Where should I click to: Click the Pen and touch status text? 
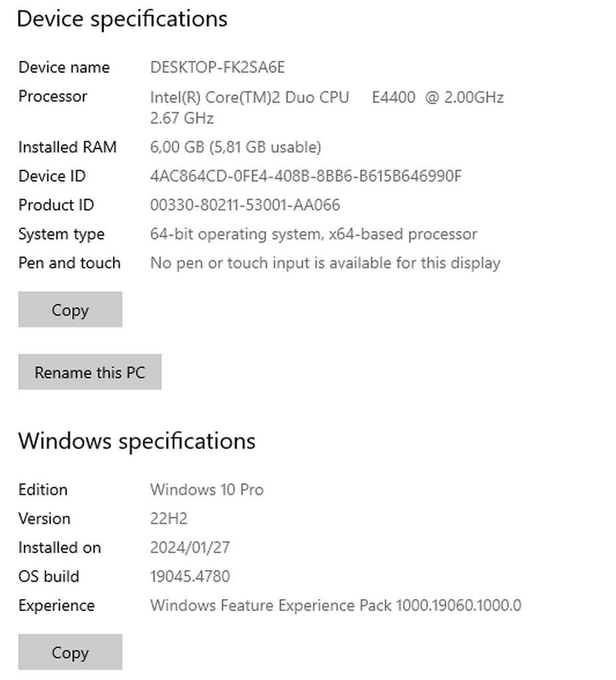click(325, 263)
